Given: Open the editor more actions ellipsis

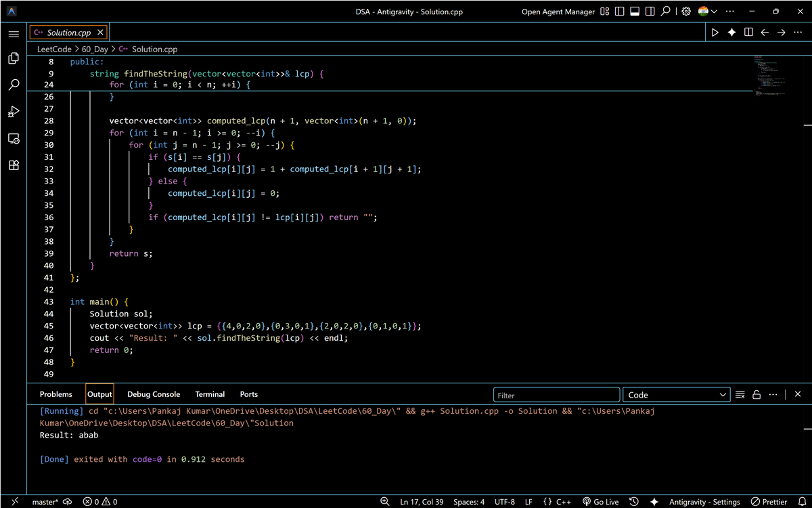Looking at the screenshot, I should click(797, 33).
